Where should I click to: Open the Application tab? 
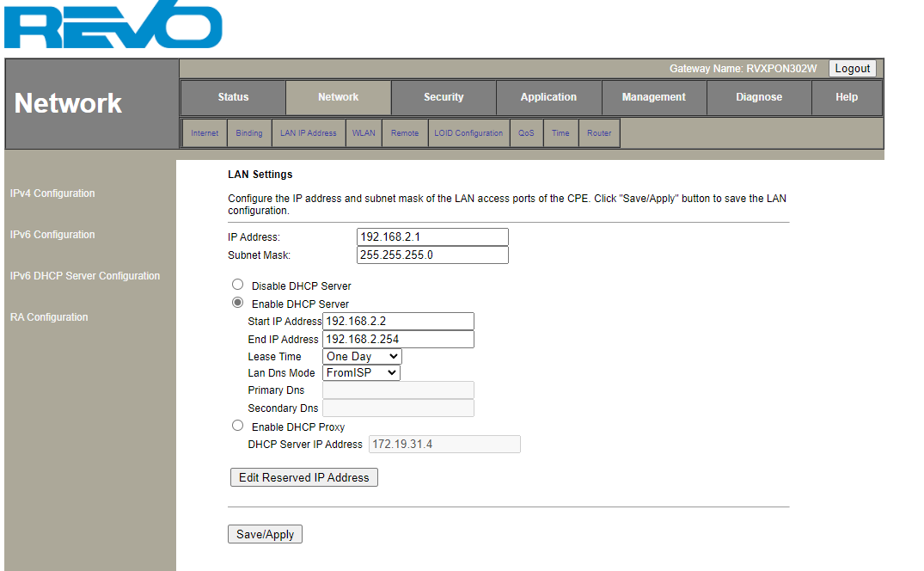pos(548,97)
